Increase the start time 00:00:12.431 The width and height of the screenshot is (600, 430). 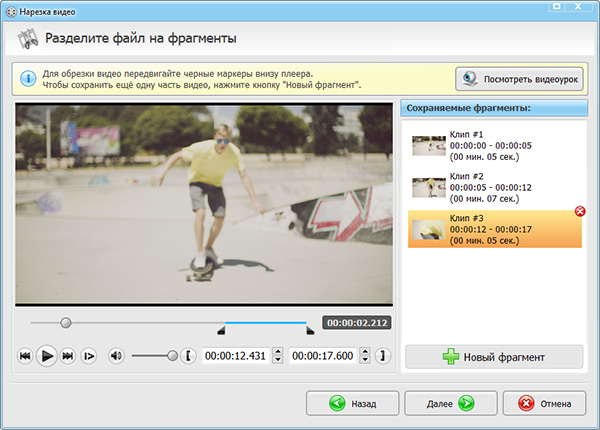pos(278,352)
